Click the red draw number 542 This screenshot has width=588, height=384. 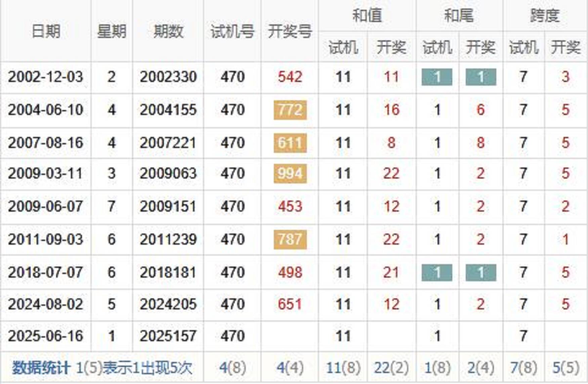pos(290,77)
